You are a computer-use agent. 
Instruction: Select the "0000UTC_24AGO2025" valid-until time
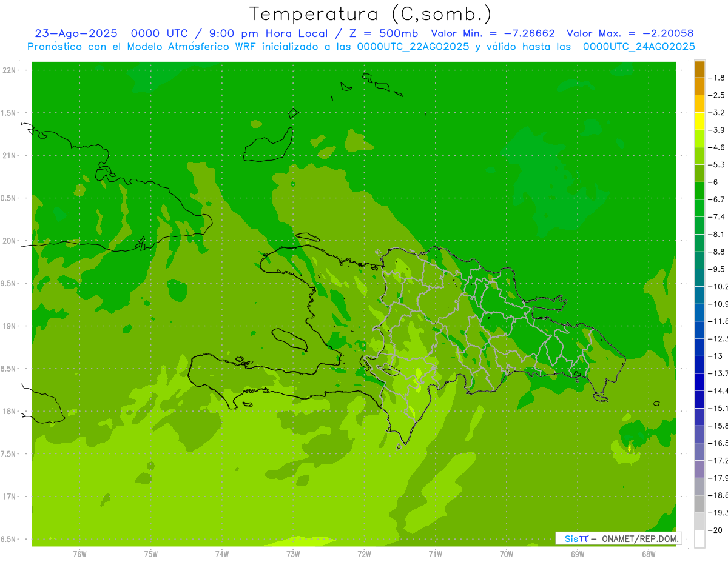(x=639, y=47)
